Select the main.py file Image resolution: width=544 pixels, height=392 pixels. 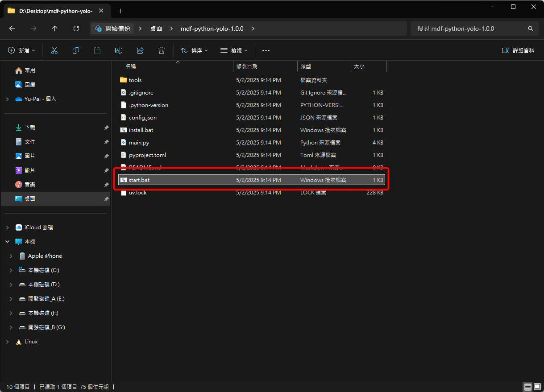coord(139,143)
